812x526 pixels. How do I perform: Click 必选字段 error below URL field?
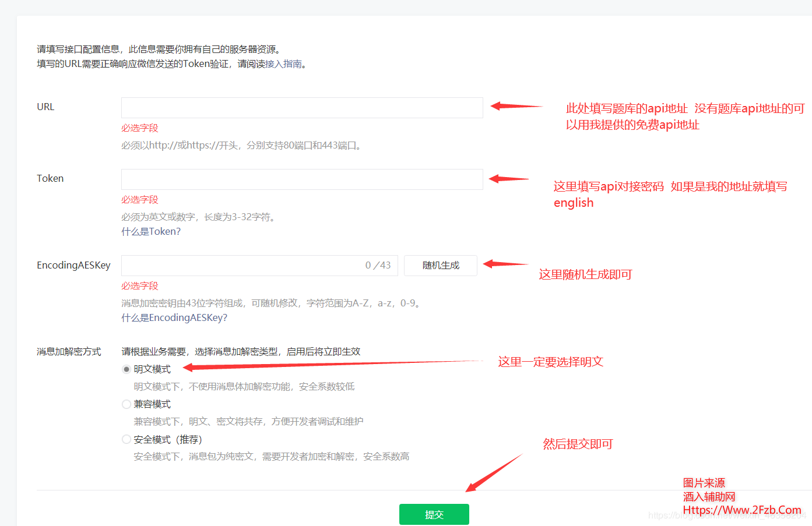click(140, 128)
